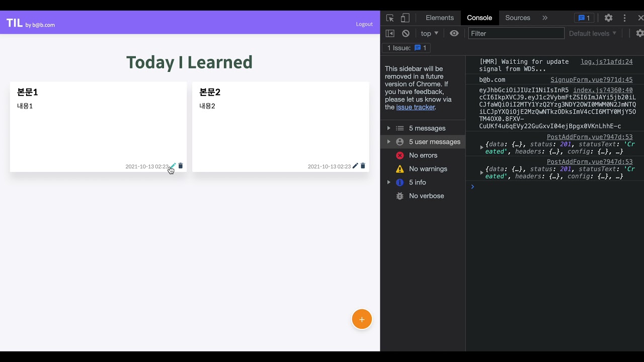Click the edit pencil on 본문2 card

pos(355,166)
